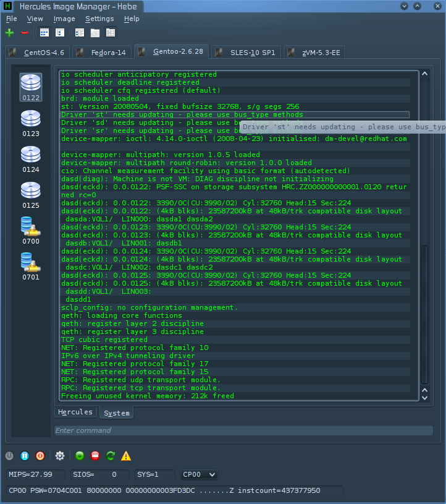Click the SIOS= 0 status field

[100, 475]
